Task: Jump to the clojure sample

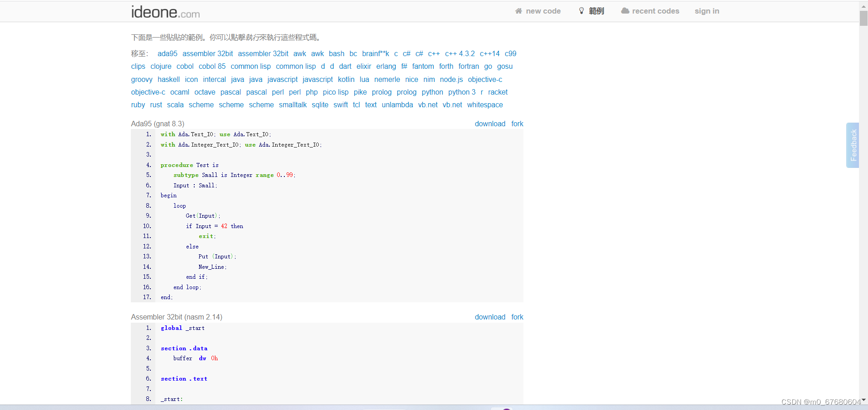Action: point(161,66)
